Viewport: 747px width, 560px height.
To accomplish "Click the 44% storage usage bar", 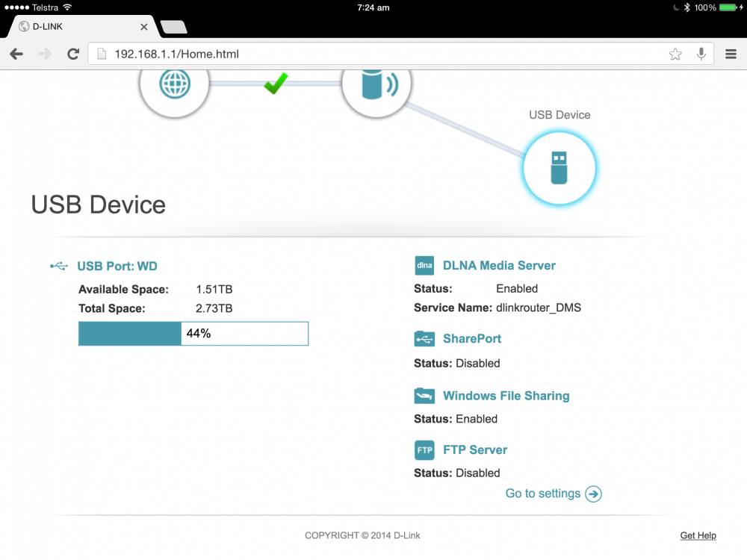I will coord(193,333).
